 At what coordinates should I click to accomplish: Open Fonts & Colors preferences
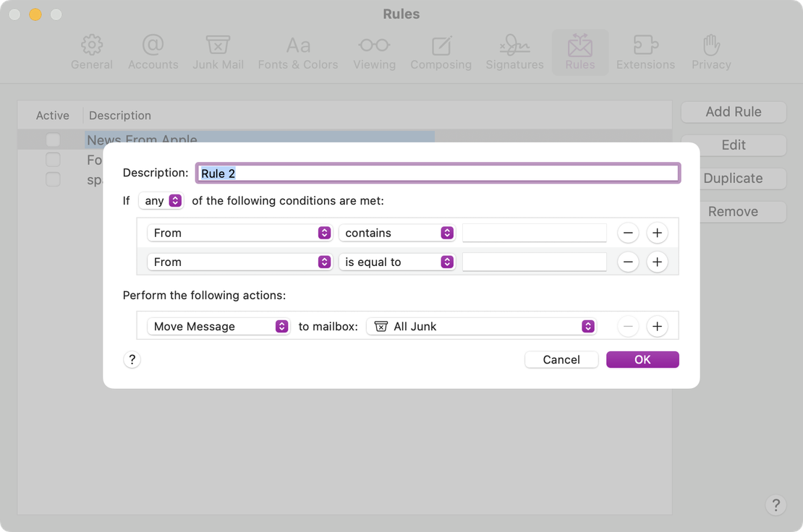(298, 52)
